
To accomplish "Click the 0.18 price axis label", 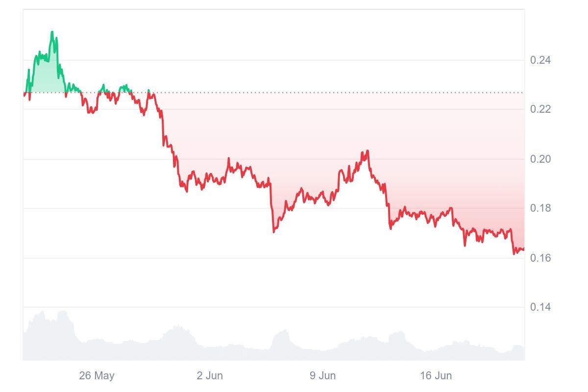I will point(540,208).
